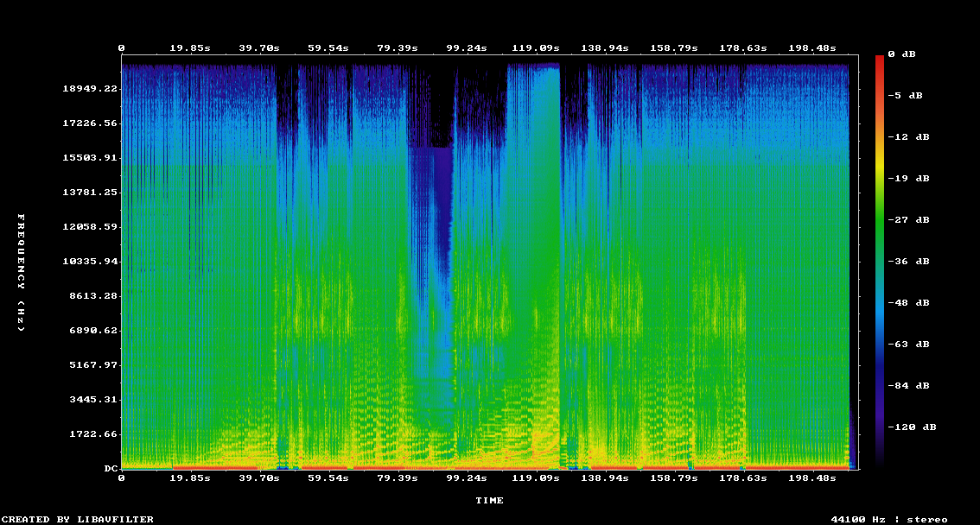Click the 44100 Hz : stereo label
The width and height of the screenshot is (980, 525).
point(888,519)
